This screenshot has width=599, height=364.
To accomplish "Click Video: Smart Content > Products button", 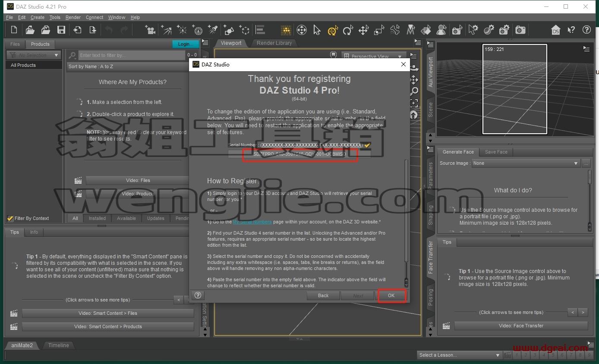I will (108, 326).
